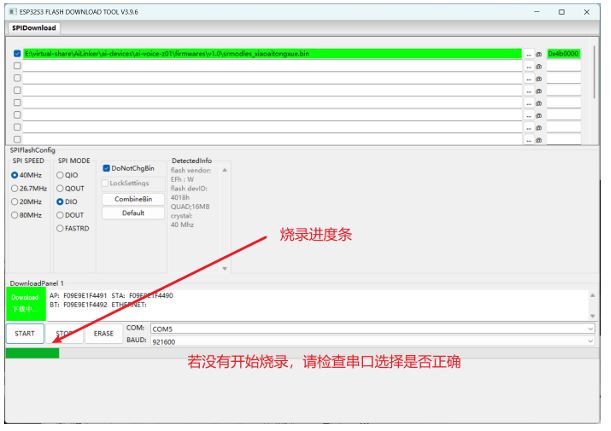Viewport: 611px width, 431px height.
Task: Click the QUAD;16MB detected info text
Action: (190, 207)
